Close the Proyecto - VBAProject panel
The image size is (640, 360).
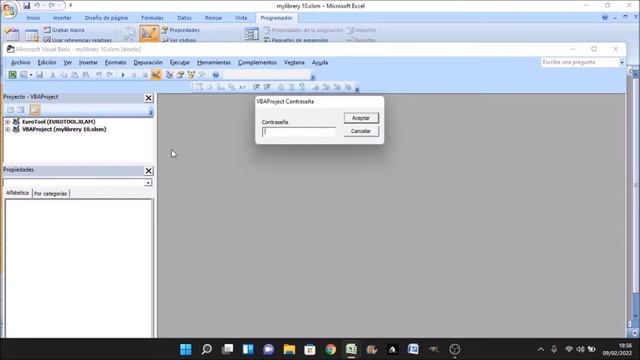[x=149, y=98]
